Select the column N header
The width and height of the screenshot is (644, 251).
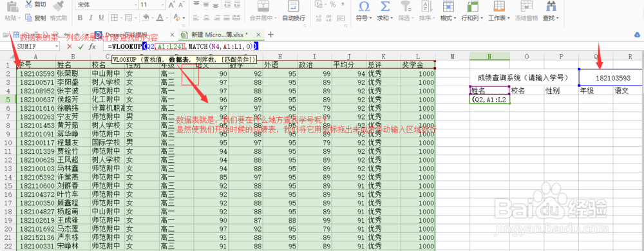489,57
